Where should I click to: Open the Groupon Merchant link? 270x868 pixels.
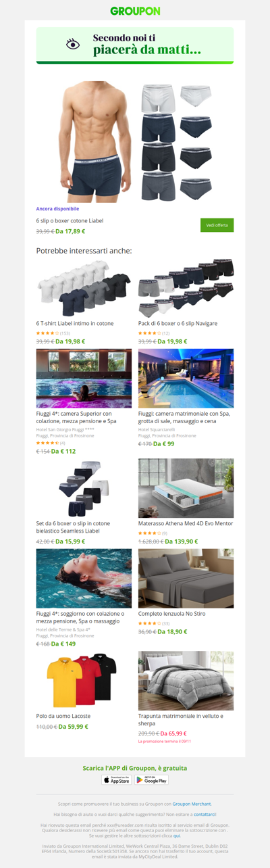point(192,804)
